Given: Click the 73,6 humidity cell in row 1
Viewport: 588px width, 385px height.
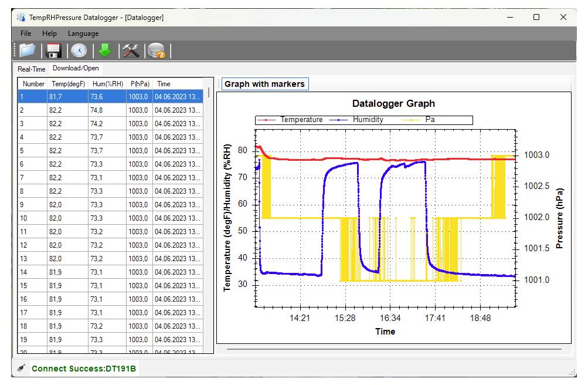Looking at the screenshot, I should (x=108, y=96).
